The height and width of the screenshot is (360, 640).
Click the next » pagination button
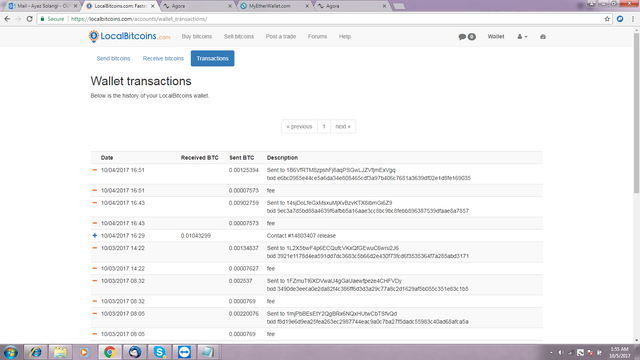pyautogui.click(x=343, y=127)
